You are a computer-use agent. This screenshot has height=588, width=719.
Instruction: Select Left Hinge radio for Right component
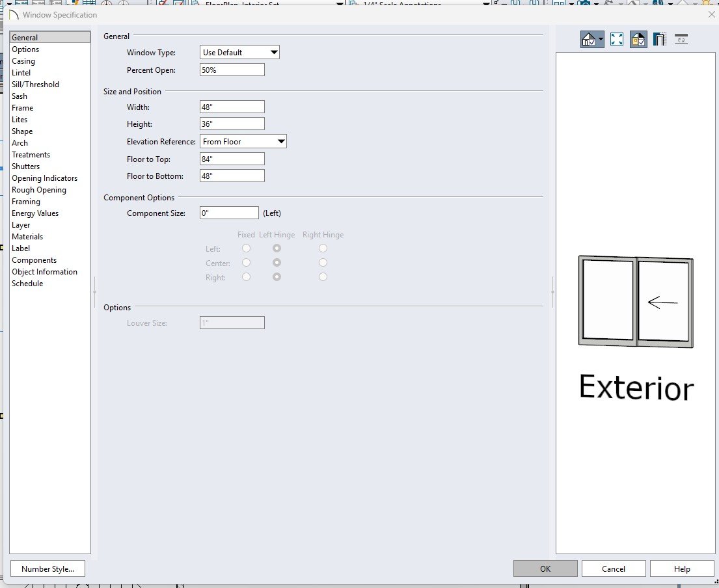pos(277,277)
